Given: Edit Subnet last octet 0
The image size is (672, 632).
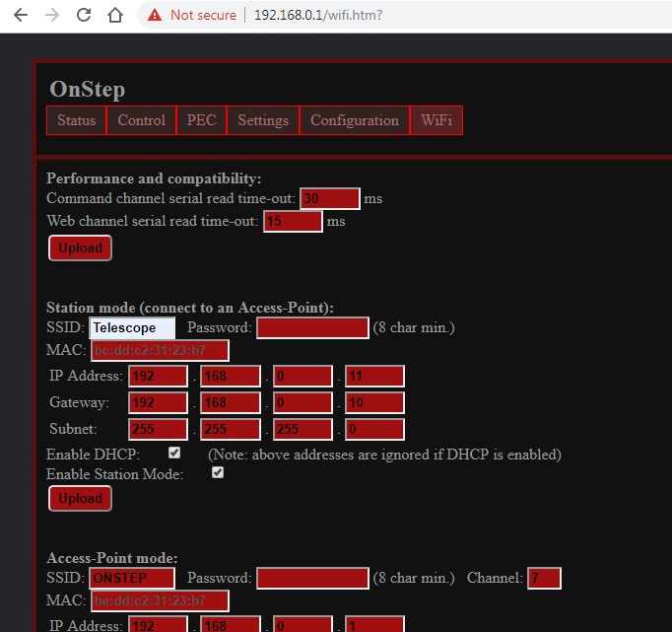Looking at the screenshot, I should (374, 429).
